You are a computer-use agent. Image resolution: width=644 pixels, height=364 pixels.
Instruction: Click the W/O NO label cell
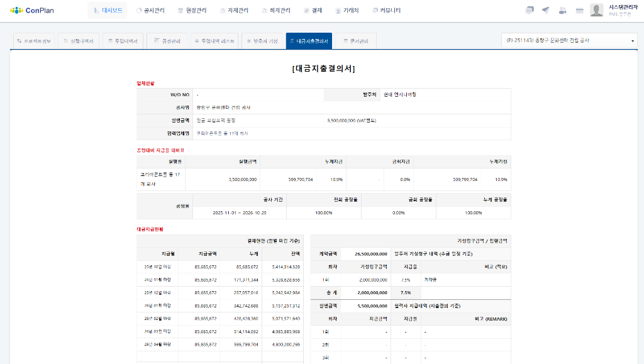(165, 95)
